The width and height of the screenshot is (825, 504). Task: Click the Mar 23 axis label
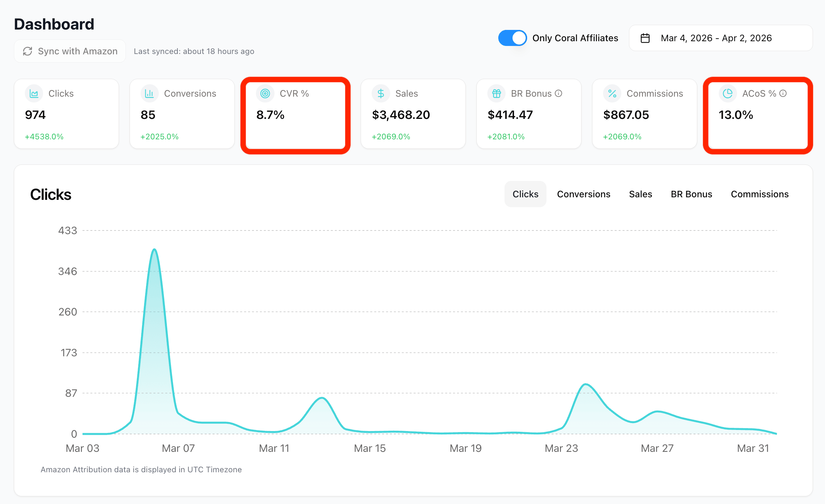[x=561, y=448]
